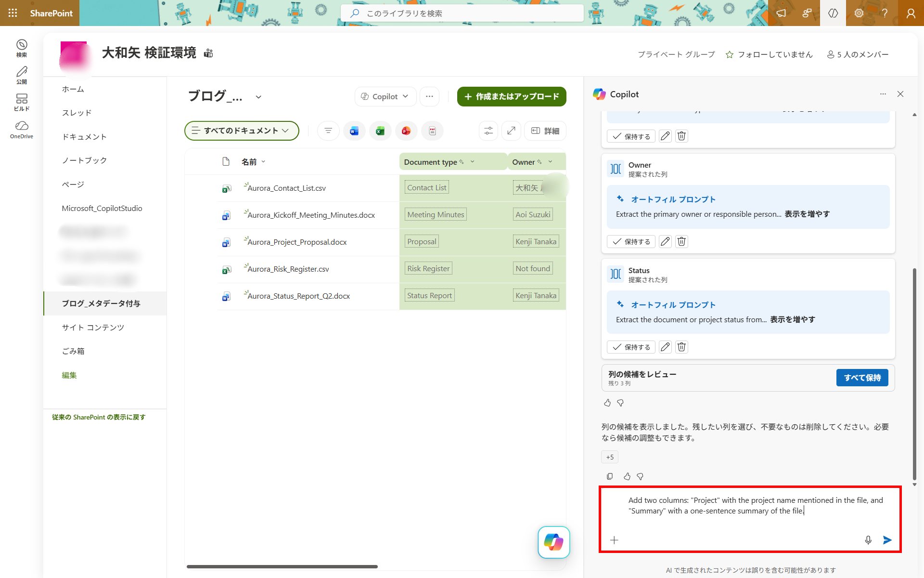Filter library by PowerPoint files icon
924x578 pixels.
[406, 131]
